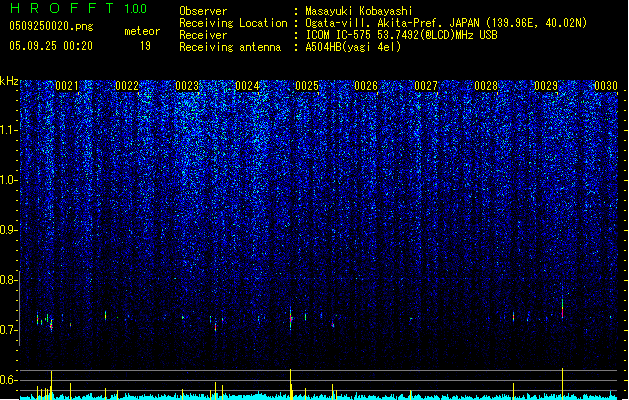The width and height of the screenshot is (629, 400).
Task: Select observer name Masayuki Kobayashi
Action: point(359,11)
